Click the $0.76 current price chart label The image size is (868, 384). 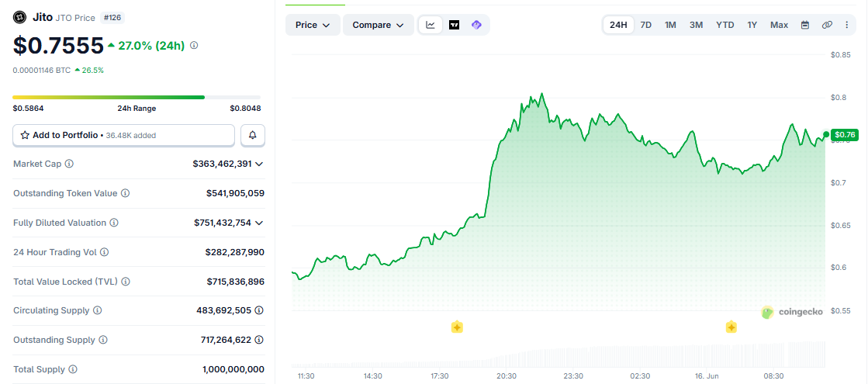coord(845,134)
